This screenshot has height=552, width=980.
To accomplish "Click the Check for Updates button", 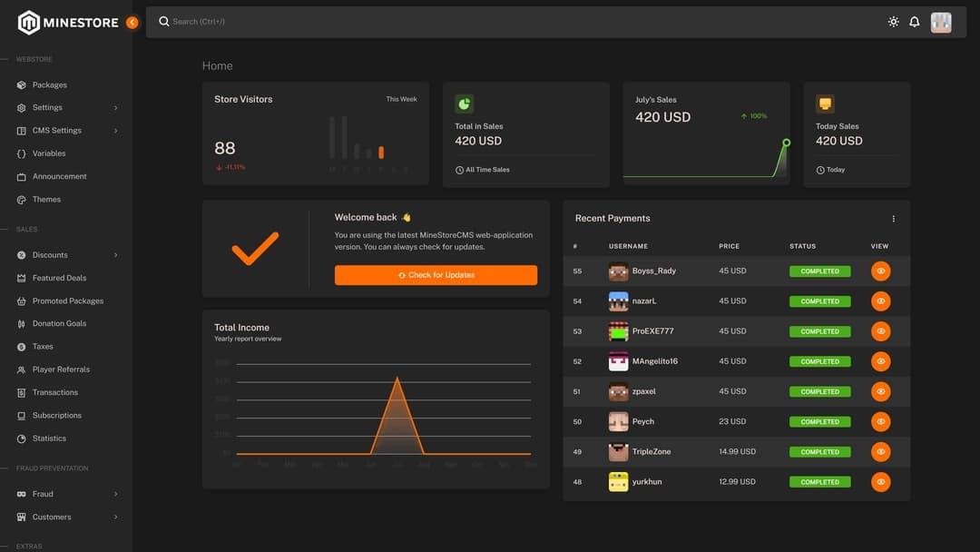I will (436, 274).
